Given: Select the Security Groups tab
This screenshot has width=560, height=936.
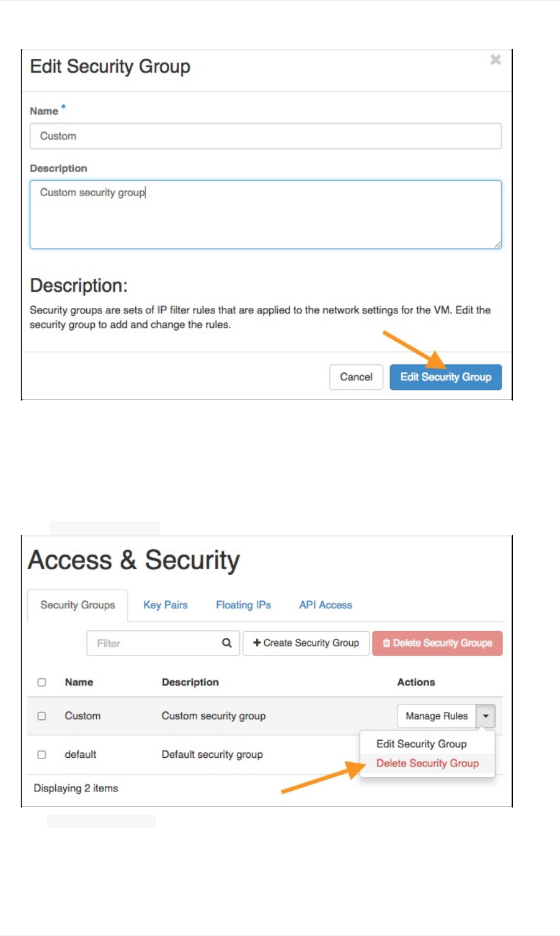Looking at the screenshot, I should tap(78, 605).
